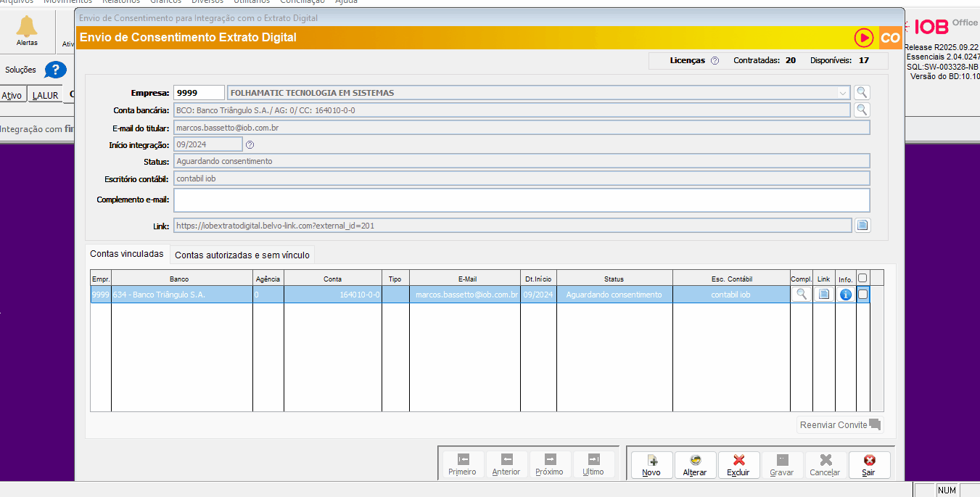Open the Compl. magnifier in the Banco Triângulo row
980x497 pixels.
[801, 295]
